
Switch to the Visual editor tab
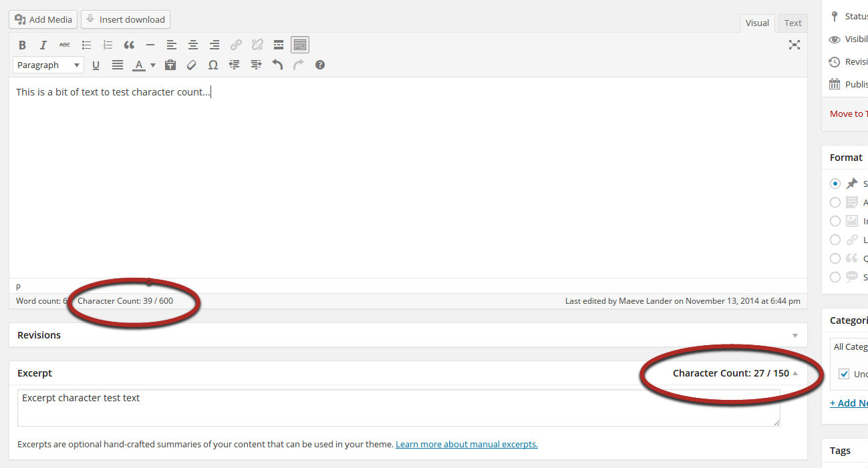(x=756, y=23)
